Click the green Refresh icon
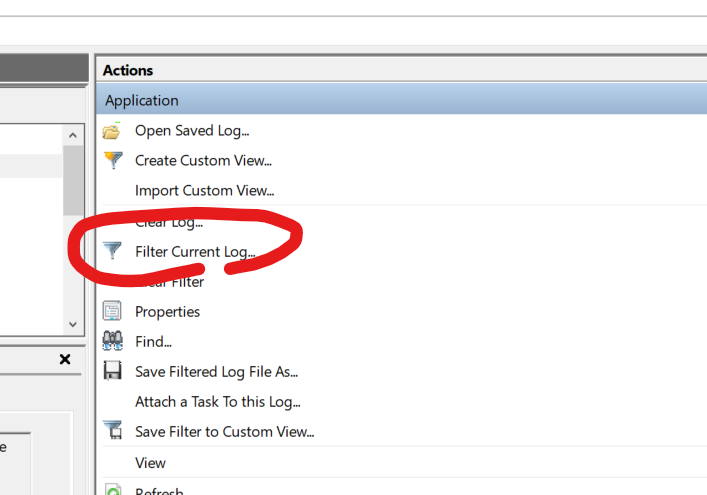Viewport: 707px width, 495px height. click(x=113, y=490)
